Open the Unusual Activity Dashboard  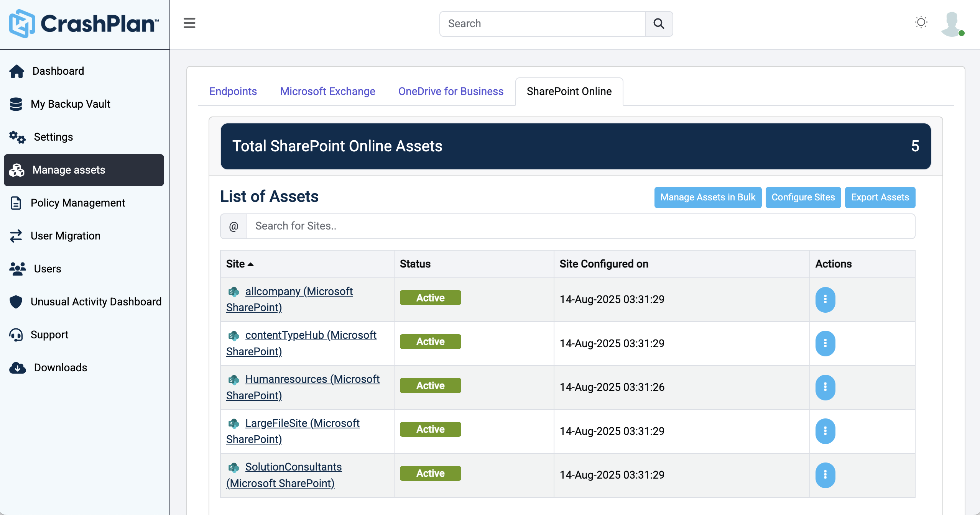[x=95, y=302]
